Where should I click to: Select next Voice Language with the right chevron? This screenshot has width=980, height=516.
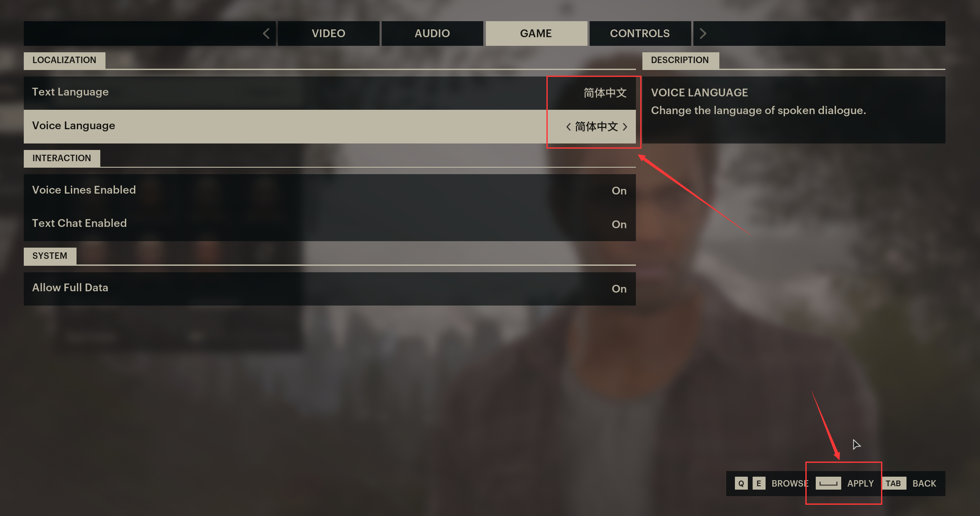coord(625,127)
